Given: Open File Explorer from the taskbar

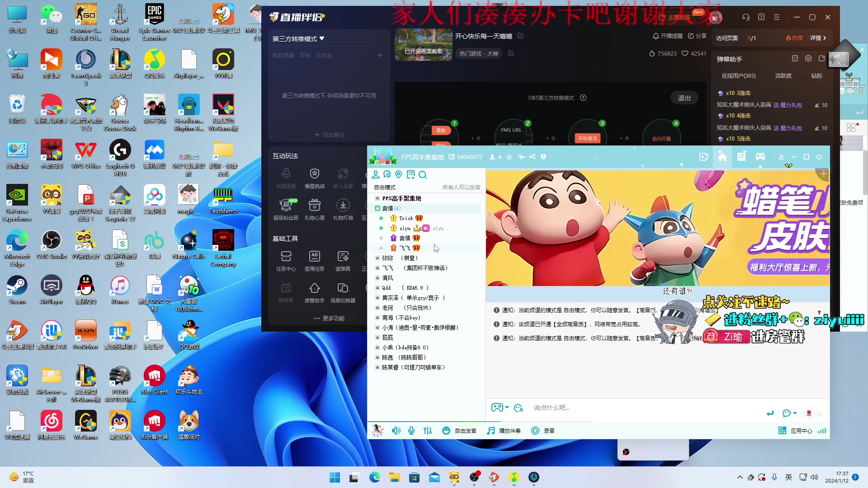Looking at the screenshot, I should tap(395, 477).
